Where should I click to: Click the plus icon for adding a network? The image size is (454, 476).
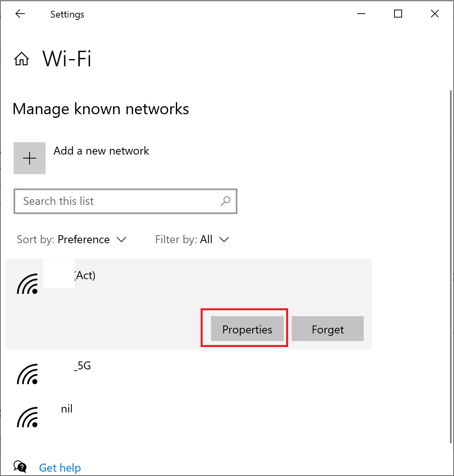29,158
